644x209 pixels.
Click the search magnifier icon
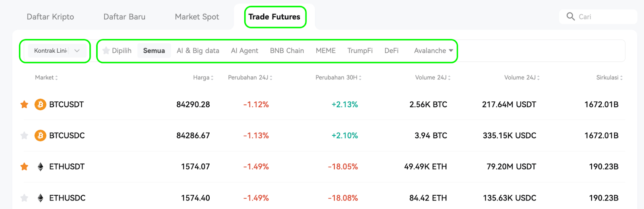(x=570, y=16)
